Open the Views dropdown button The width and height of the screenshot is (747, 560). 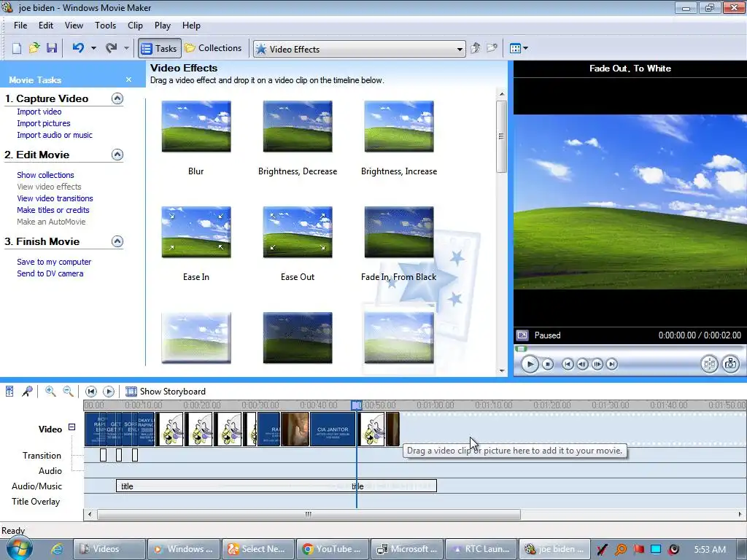pyautogui.click(x=519, y=48)
